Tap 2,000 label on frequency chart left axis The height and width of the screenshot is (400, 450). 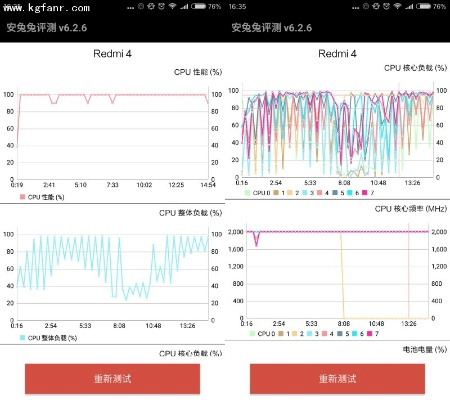pos(236,232)
